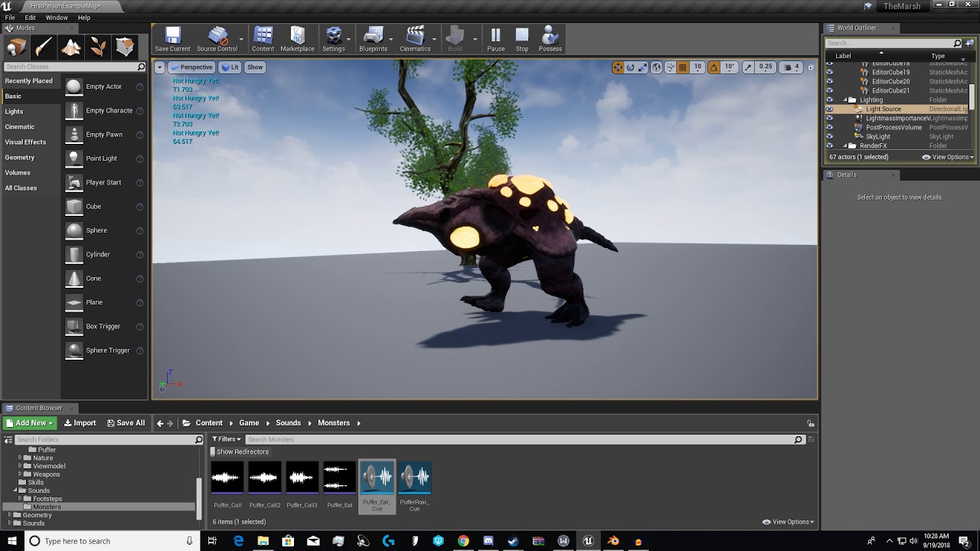The image size is (980, 551).
Task: Toggle visibility of SkyLight actor
Action: tap(829, 136)
